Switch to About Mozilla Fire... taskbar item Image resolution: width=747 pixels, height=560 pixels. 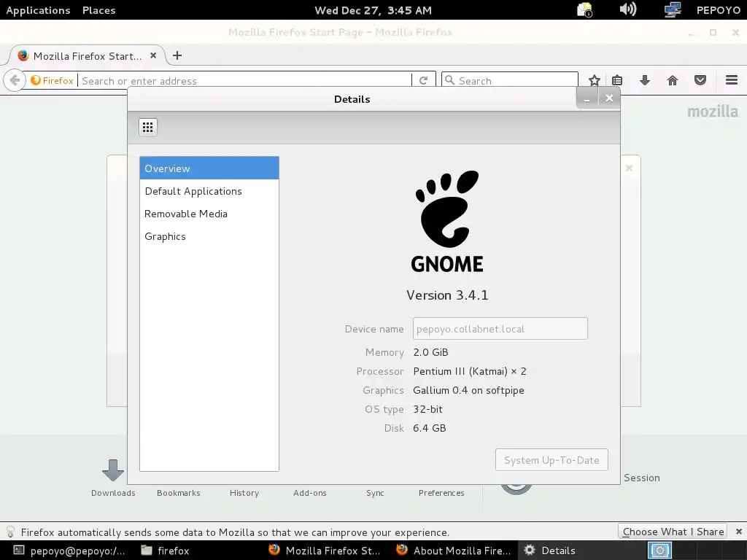[453, 551]
